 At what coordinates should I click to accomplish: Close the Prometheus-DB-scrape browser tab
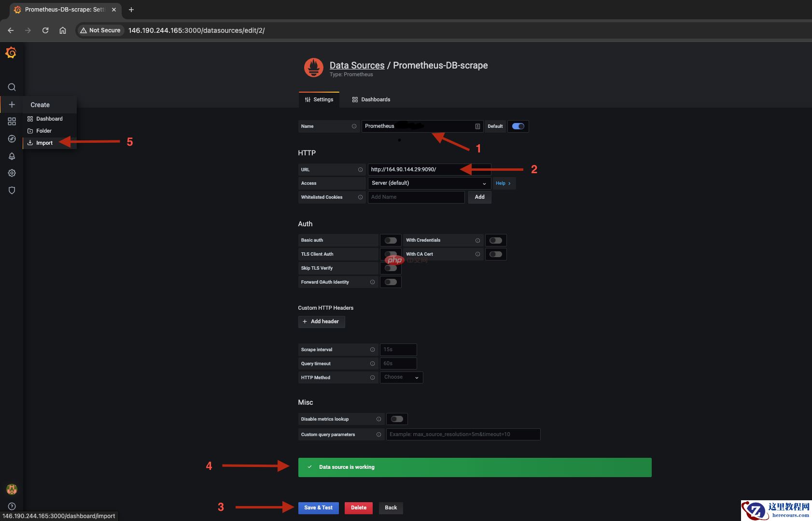point(114,10)
